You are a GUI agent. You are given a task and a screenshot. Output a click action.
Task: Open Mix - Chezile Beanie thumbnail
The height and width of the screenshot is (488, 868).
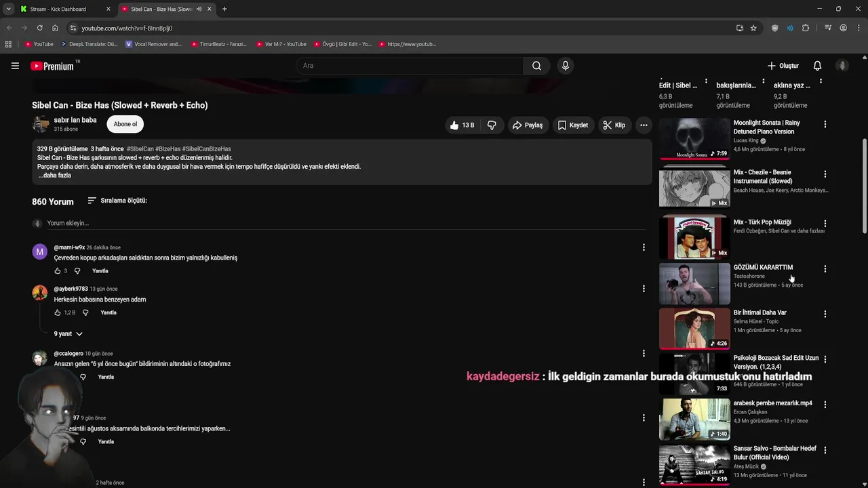point(694,188)
